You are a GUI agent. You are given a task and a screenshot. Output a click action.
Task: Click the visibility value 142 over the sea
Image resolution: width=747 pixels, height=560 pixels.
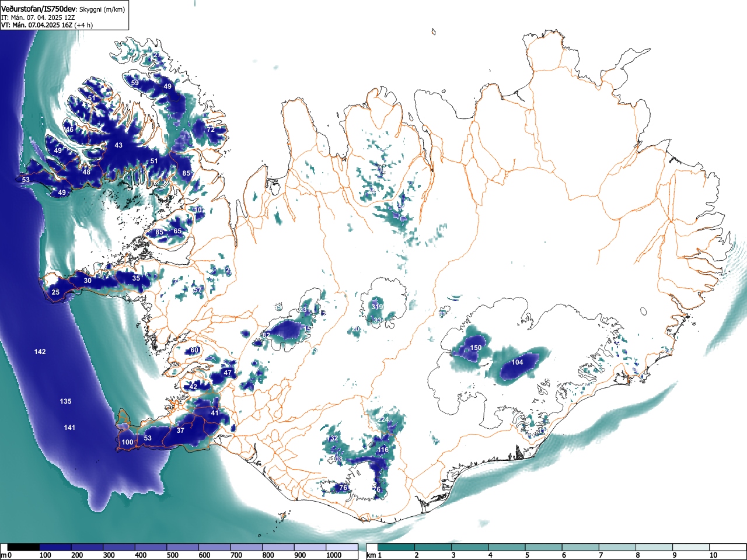pos(40,352)
